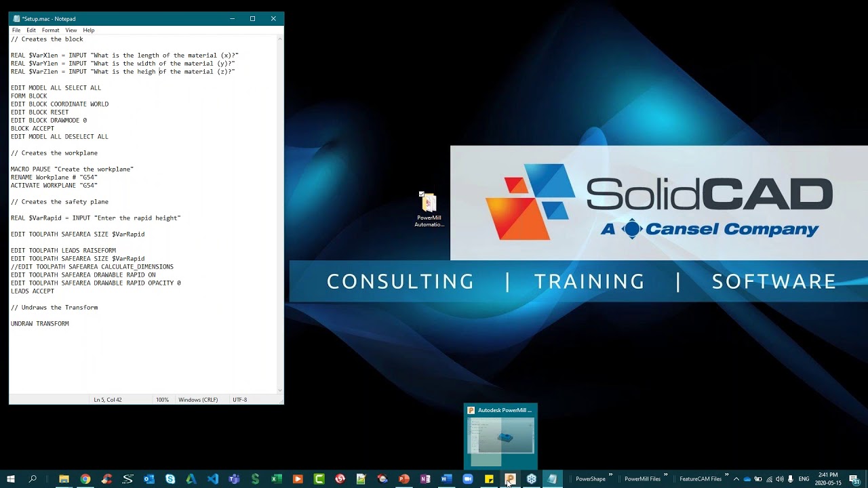Open Camtasia green C icon
The height and width of the screenshot is (488, 868).
(319, 479)
